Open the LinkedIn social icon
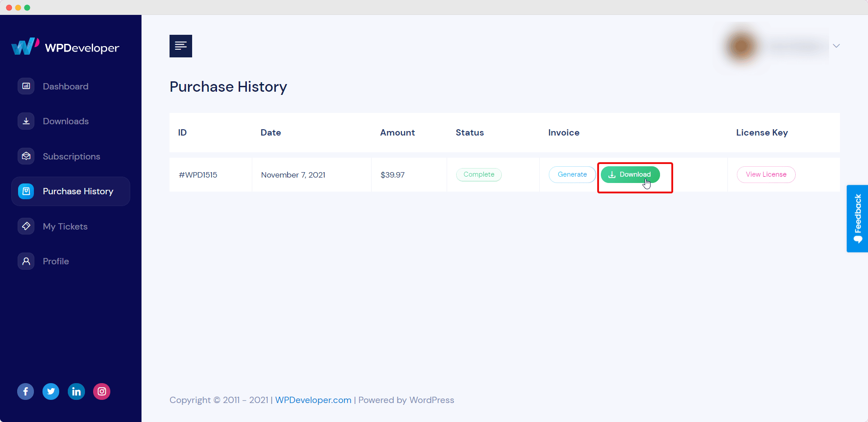Screen dimensions: 868x422 76,391
